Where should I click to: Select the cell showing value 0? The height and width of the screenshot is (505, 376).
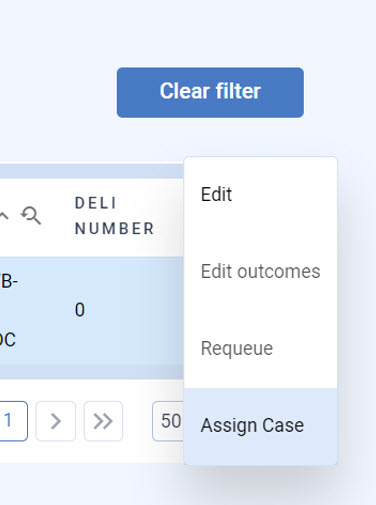[80, 310]
